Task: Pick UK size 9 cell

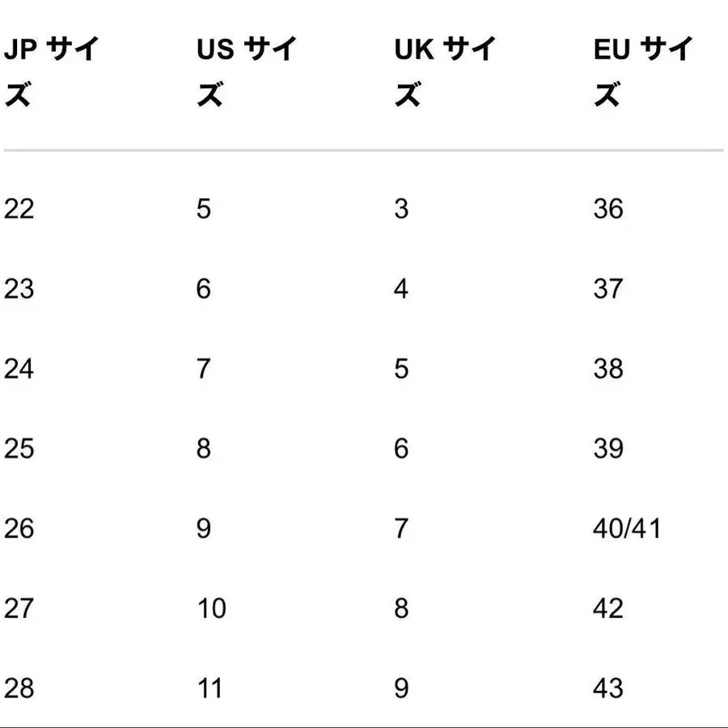Action: (402, 688)
